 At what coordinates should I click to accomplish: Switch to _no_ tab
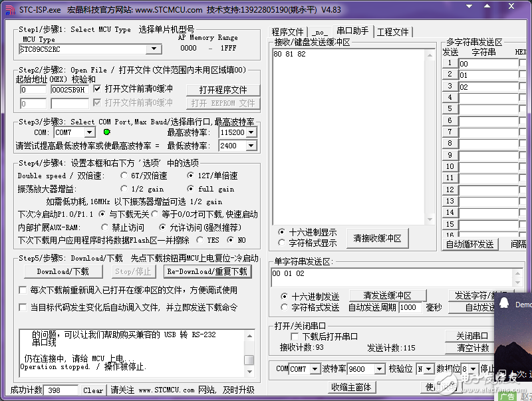tap(320, 32)
